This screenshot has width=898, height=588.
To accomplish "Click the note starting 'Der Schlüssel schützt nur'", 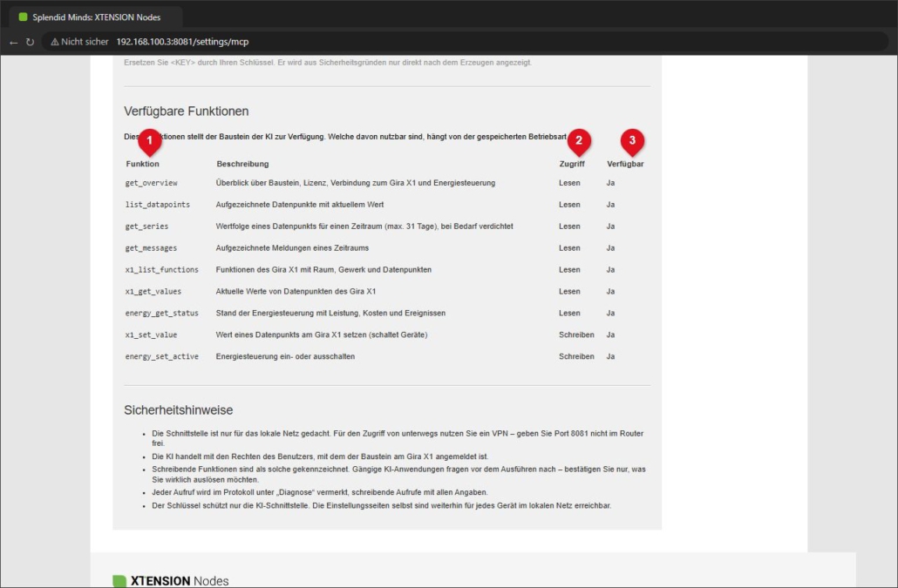I will pyautogui.click(x=381, y=505).
